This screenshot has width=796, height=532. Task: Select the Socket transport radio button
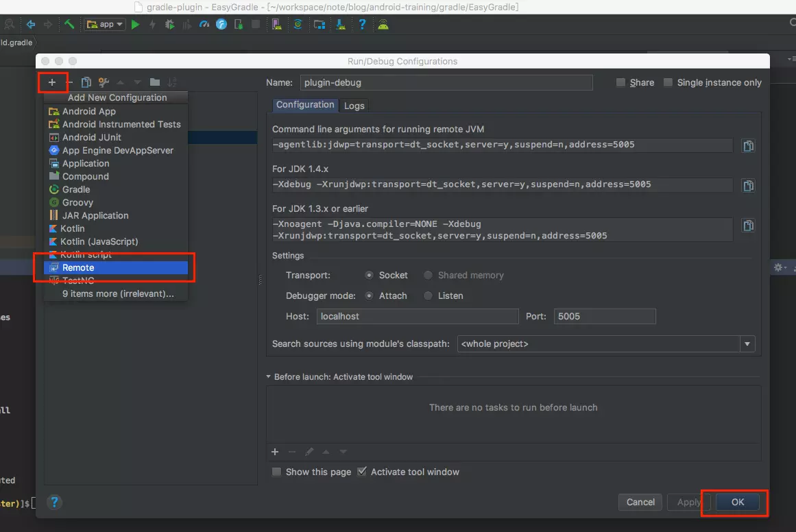(x=369, y=275)
